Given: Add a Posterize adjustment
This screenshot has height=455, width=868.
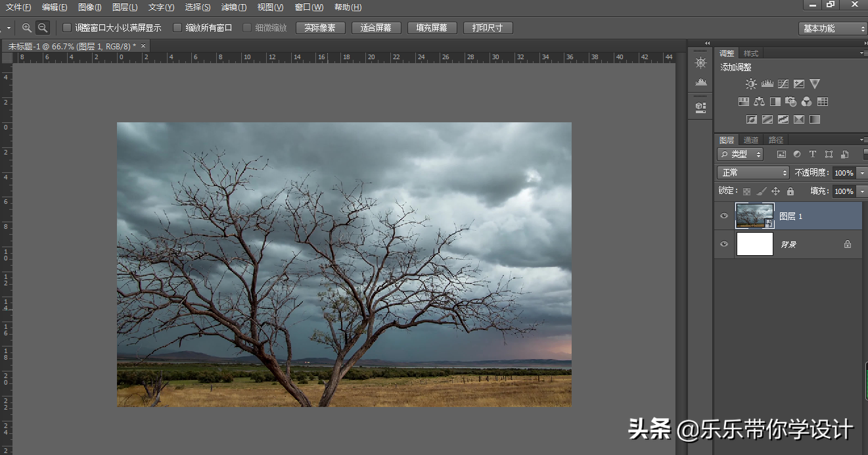Looking at the screenshot, I should click(767, 120).
